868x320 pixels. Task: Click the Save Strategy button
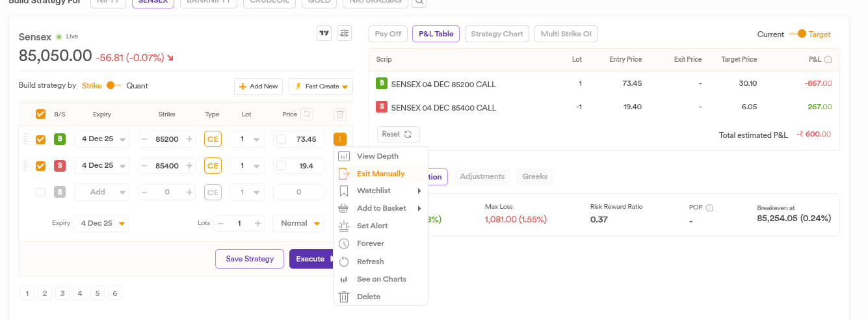(x=249, y=259)
